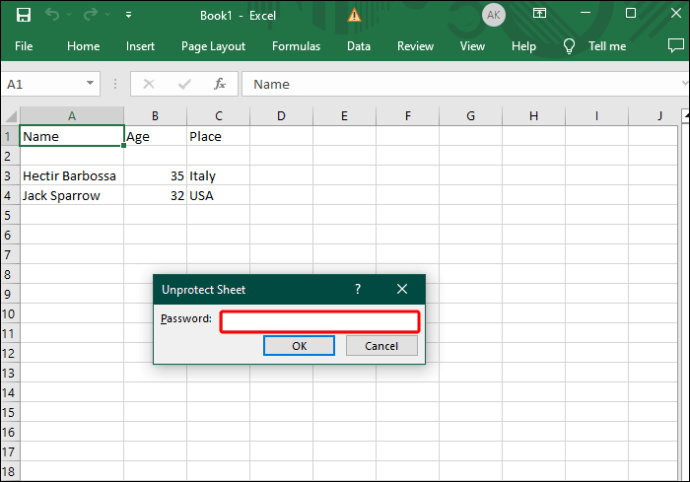
Task: Expand the Name Box dropdown arrow
Action: pyautogui.click(x=90, y=83)
